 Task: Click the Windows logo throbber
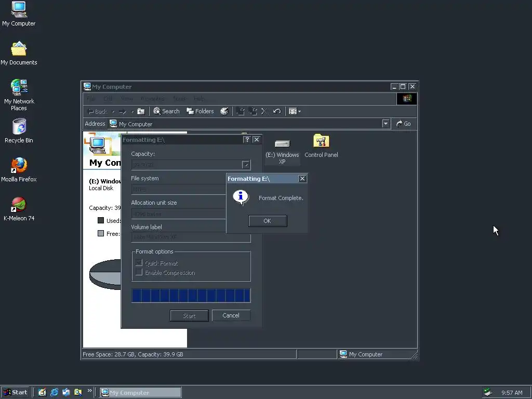click(x=407, y=99)
